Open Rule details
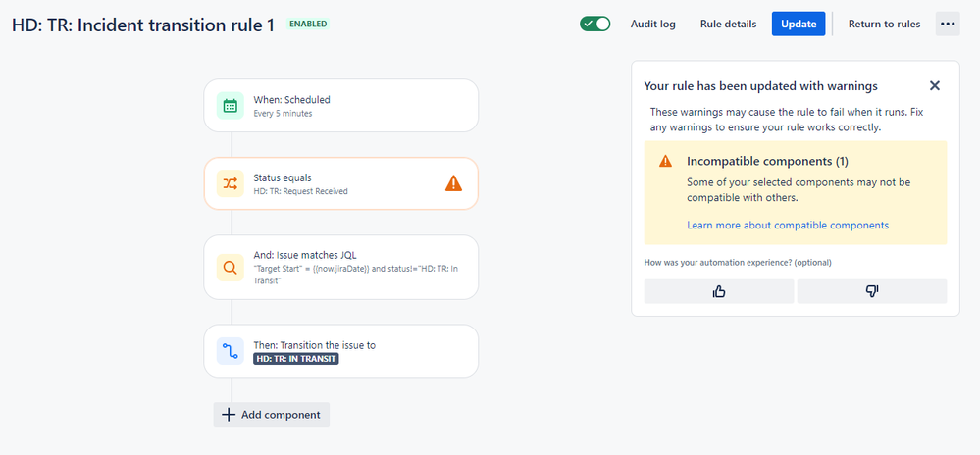This screenshot has width=980, height=455. coord(728,24)
